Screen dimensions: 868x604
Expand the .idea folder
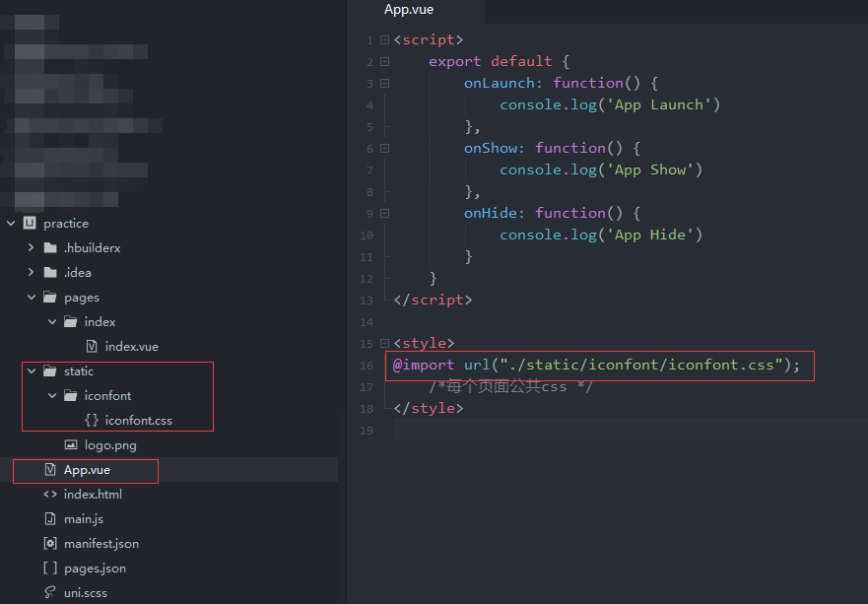(x=31, y=272)
